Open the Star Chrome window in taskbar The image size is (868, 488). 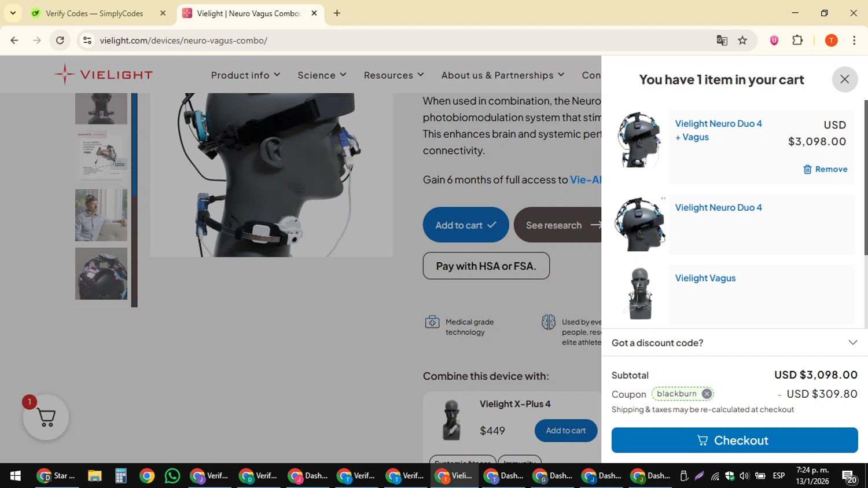pyautogui.click(x=57, y=476)
